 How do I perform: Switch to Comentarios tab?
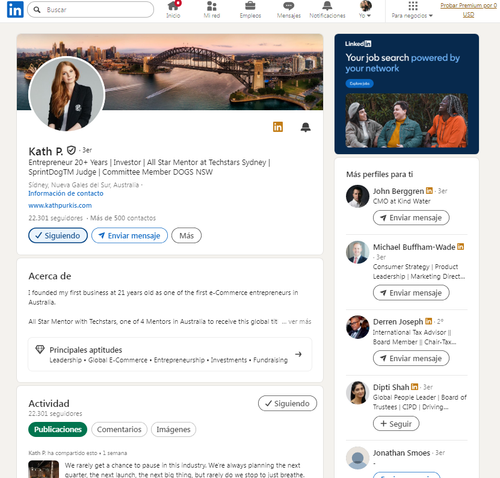[x=119, y=429]
